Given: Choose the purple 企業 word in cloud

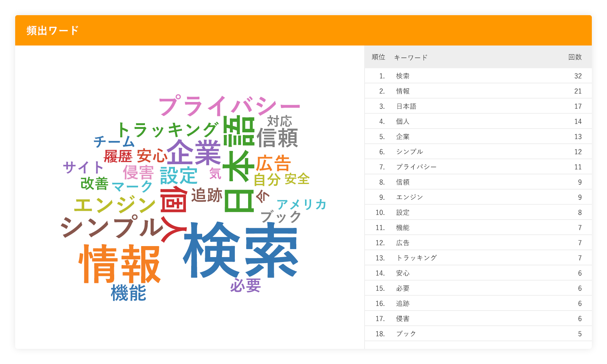Looking at the screenshot, I should pos(194,152).
